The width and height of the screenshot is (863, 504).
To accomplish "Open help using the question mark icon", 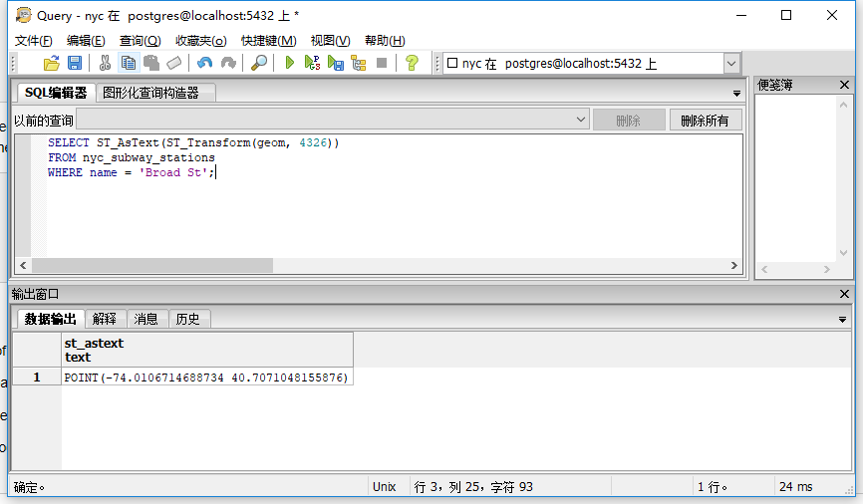I will 412,64.
